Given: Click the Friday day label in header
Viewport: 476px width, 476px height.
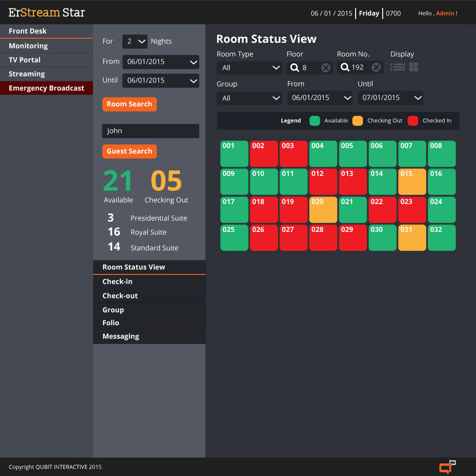Looking at the screenshot, I should click(x=369, y=14).
